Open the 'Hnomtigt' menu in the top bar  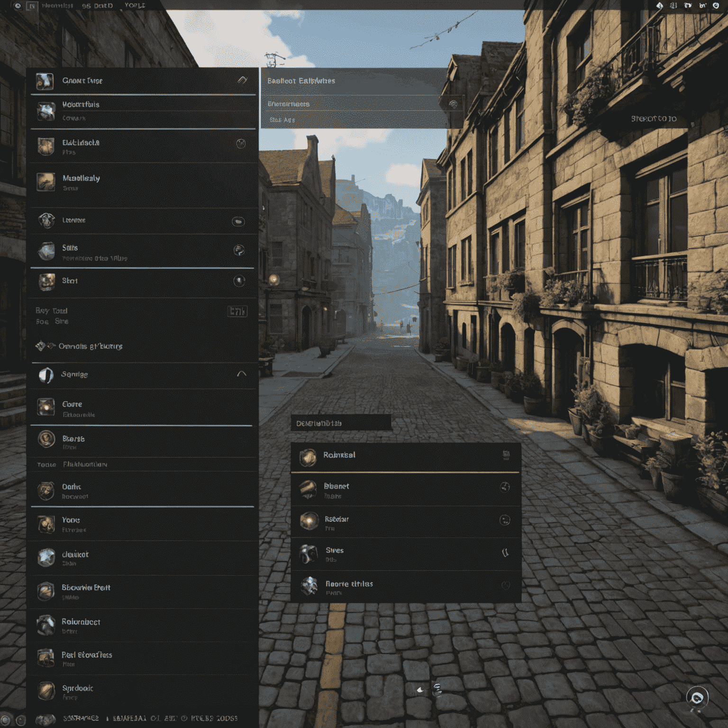coord(57,6)
